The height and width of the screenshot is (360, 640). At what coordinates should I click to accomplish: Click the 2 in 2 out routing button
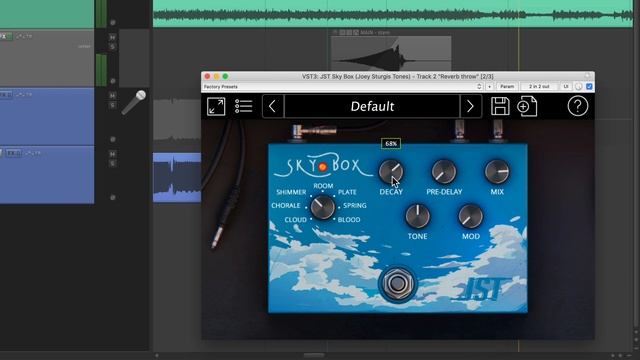tap(539, 87)
